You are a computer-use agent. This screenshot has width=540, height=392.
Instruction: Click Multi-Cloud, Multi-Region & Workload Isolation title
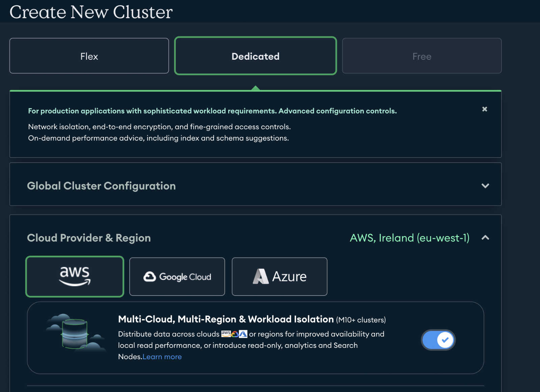(x=226, y=319)
